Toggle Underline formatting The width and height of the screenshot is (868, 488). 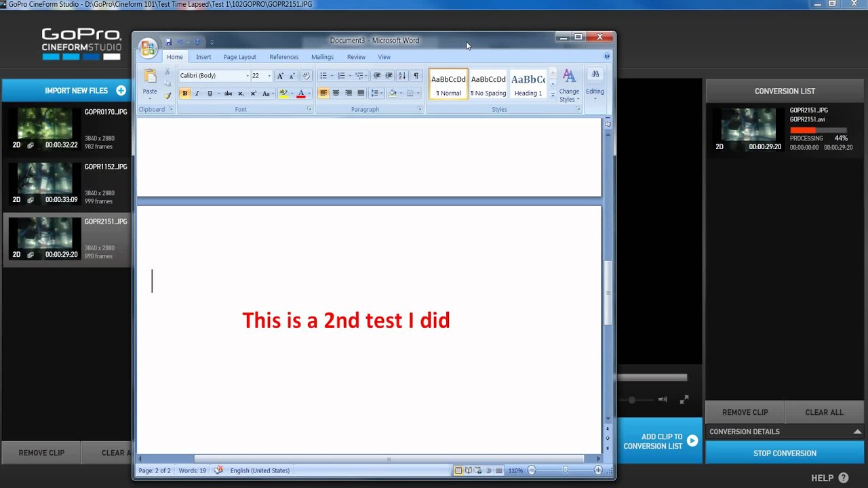210,94
